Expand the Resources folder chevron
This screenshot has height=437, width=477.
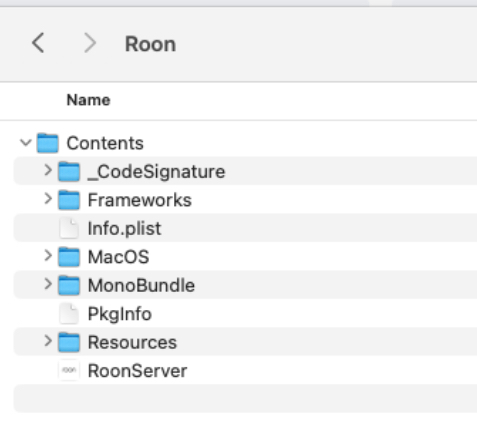(x=48, y=341)
